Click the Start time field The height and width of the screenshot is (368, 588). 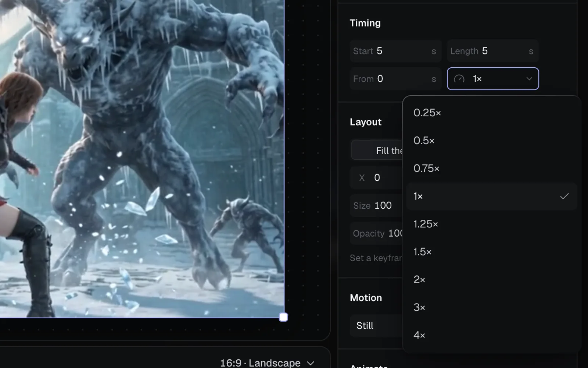[395, 51]
